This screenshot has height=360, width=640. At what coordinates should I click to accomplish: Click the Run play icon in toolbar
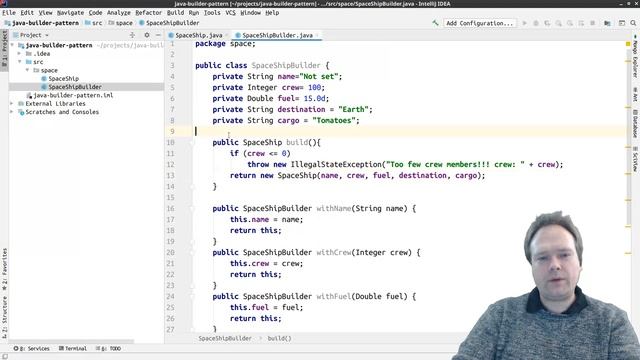click(524, 23)
